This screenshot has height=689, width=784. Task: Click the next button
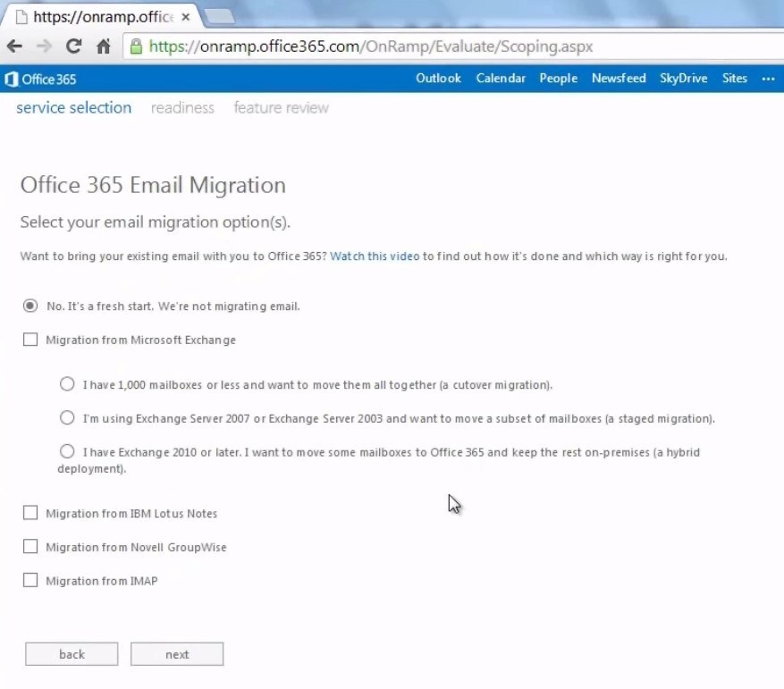pos(177,654)
